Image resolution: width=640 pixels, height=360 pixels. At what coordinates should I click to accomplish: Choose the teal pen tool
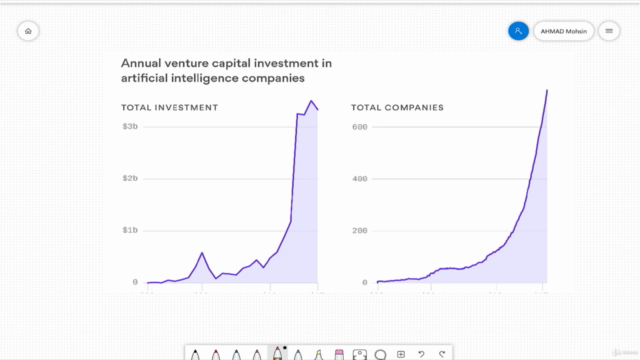pyautogui.click(x=298, y=354)
